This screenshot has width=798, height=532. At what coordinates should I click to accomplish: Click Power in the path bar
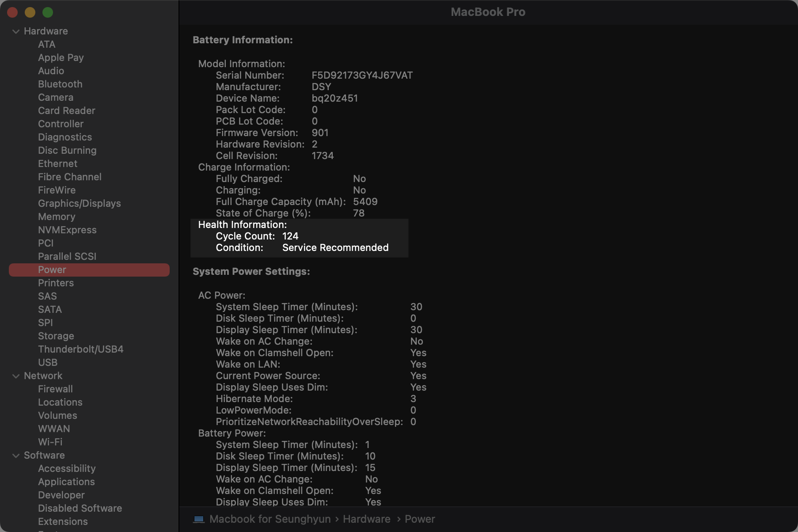[x=420, y=519]
